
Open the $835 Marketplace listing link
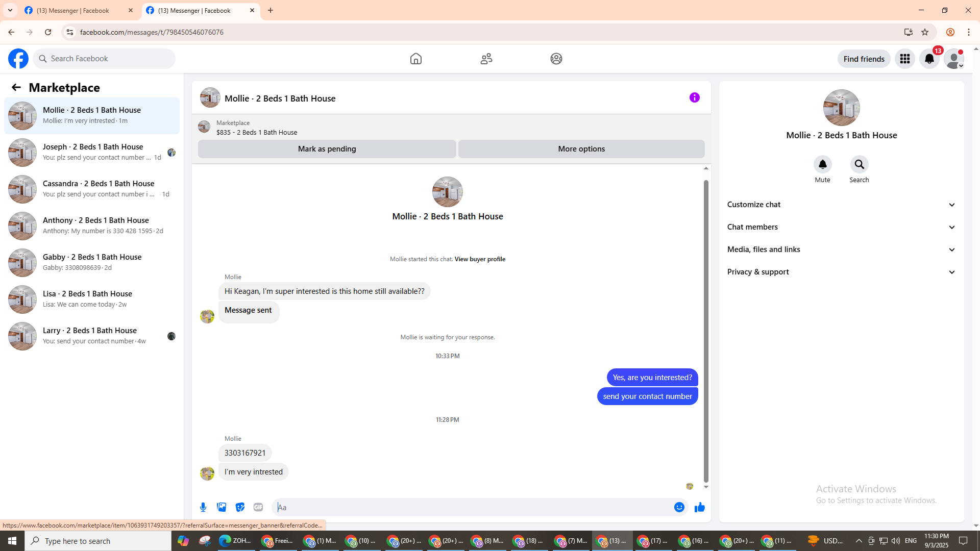point(257,132)
